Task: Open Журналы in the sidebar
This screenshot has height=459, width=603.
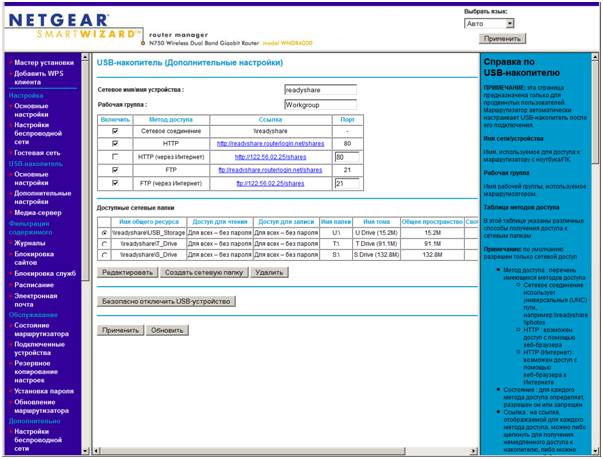Action: coord(30,243)
